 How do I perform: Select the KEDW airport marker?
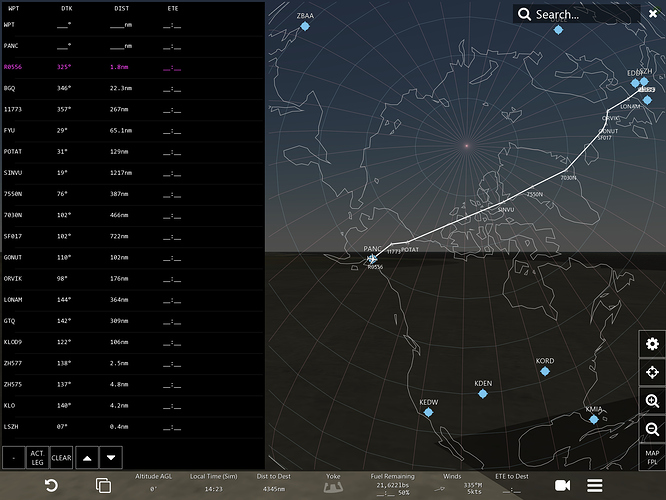tap(429, 412)
